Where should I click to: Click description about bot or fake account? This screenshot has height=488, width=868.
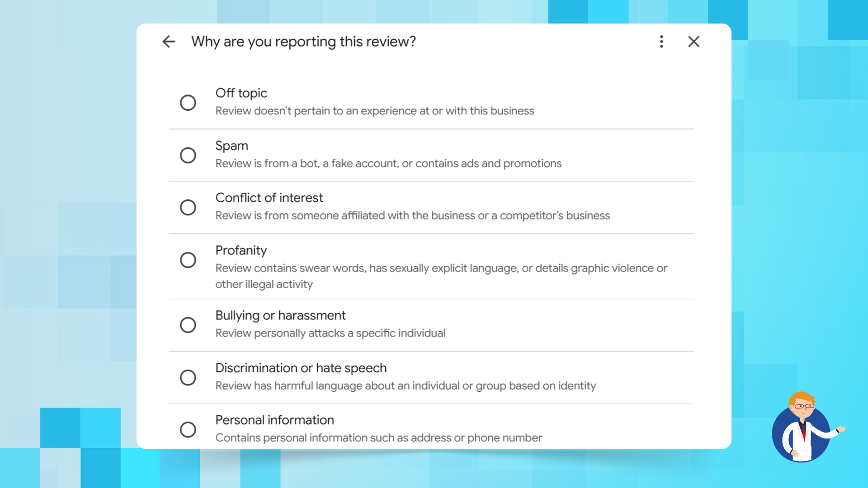coord(388,164)
